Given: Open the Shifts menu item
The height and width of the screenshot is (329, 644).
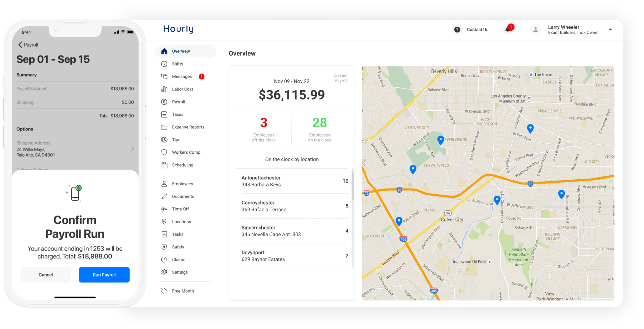Looking at the screenshot, I should pos(185,64).
